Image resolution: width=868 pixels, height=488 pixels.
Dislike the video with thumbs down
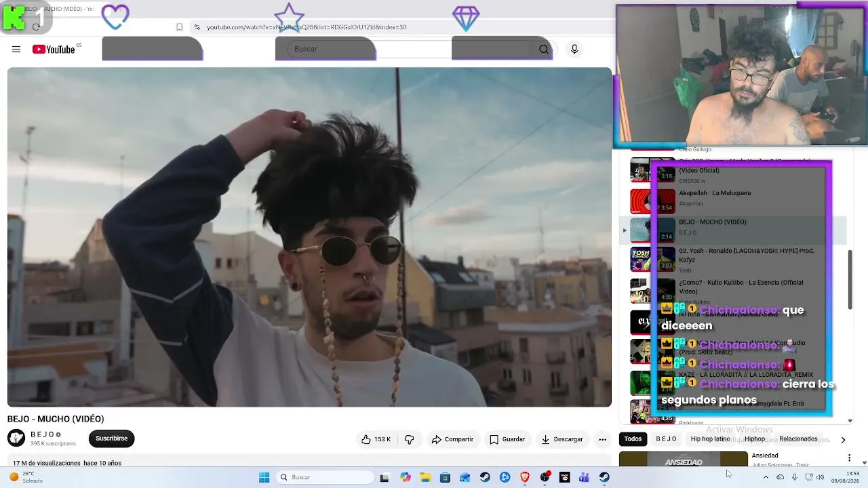tap(409, 439)
